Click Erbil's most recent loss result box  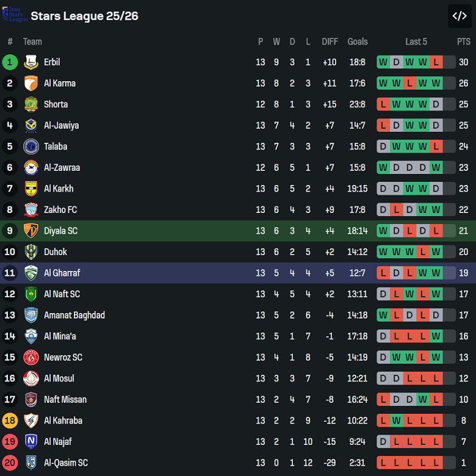click(436, 62)
